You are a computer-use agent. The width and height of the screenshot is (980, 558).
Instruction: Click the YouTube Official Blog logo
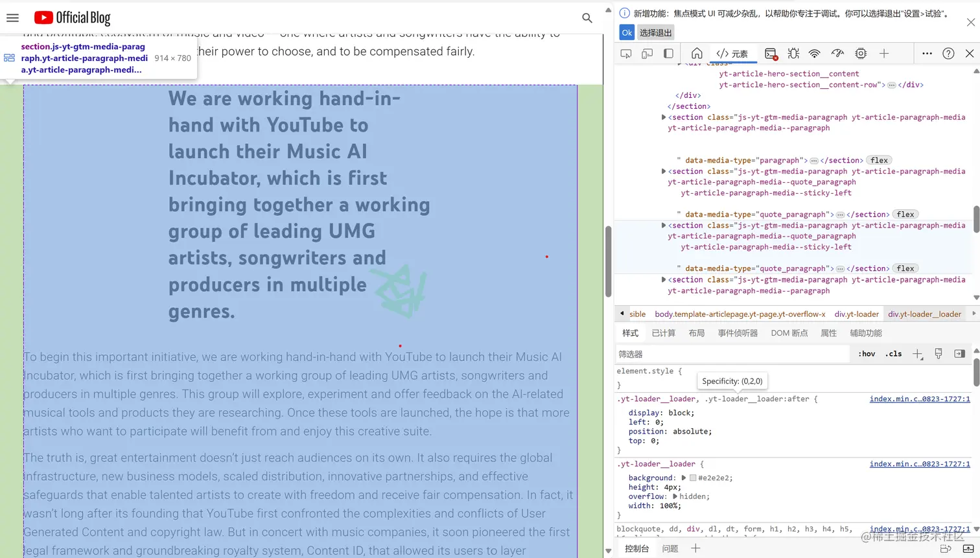click(73, 18)
